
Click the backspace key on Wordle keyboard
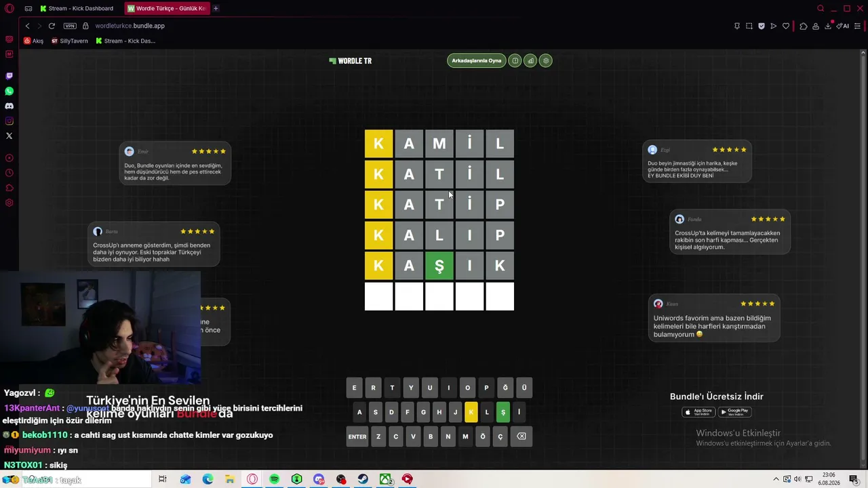(x=521, y=436)
